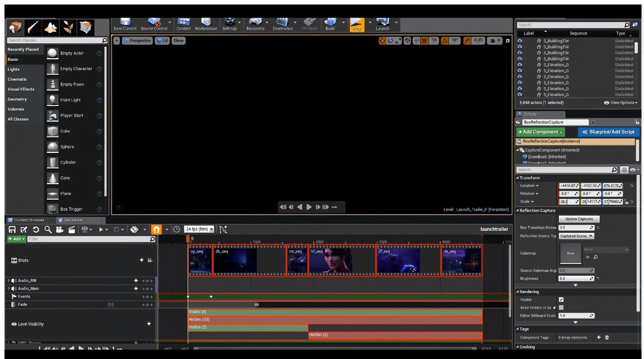Add section with plus on Audio_BW track
644x359 pixels.
pyautogui.click(x=136, y=281)
